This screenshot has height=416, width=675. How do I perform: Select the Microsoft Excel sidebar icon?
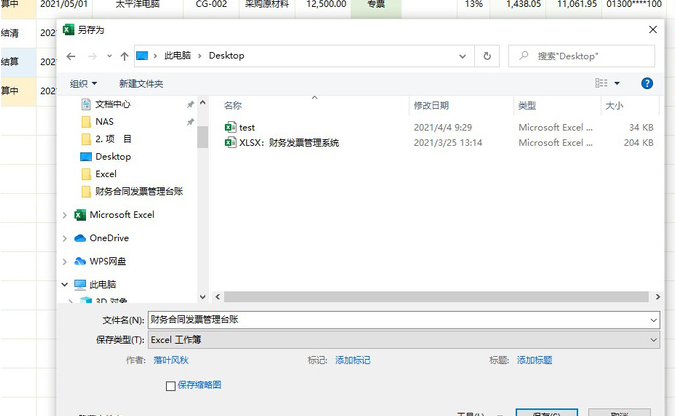(x=80, y=214)
